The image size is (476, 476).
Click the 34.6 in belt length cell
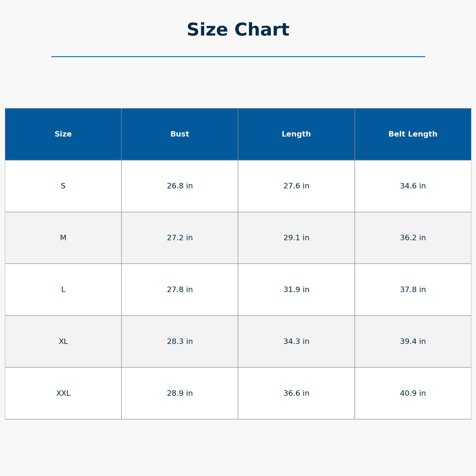pos(413,186)
